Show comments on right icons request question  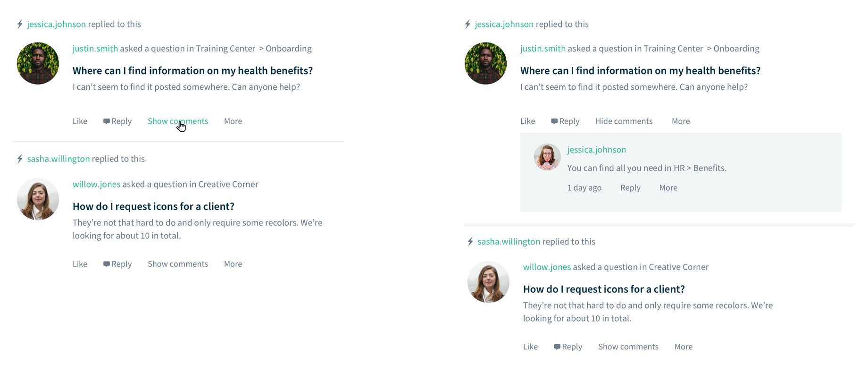click(628, 347)
